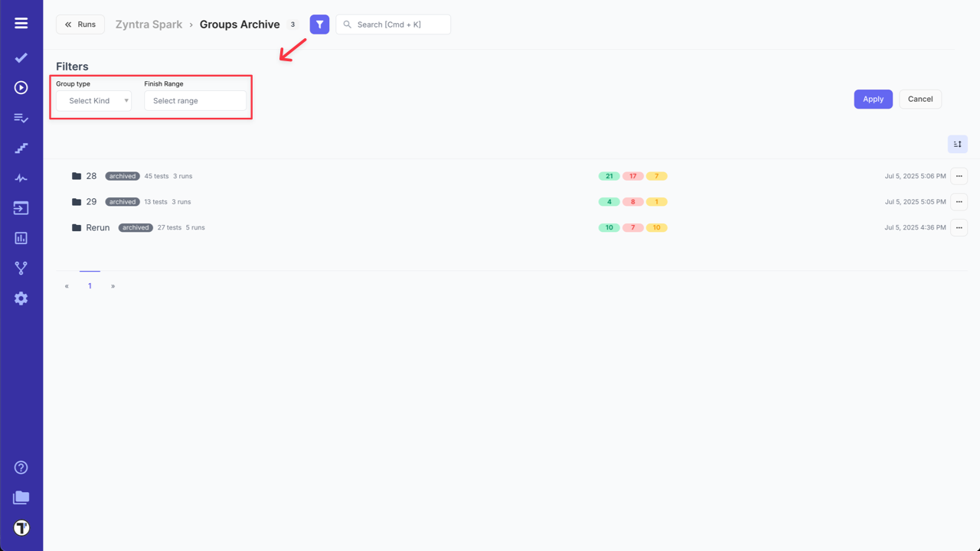
Task: Open actions menu for Rerun group
Action: tap(959, 227)
